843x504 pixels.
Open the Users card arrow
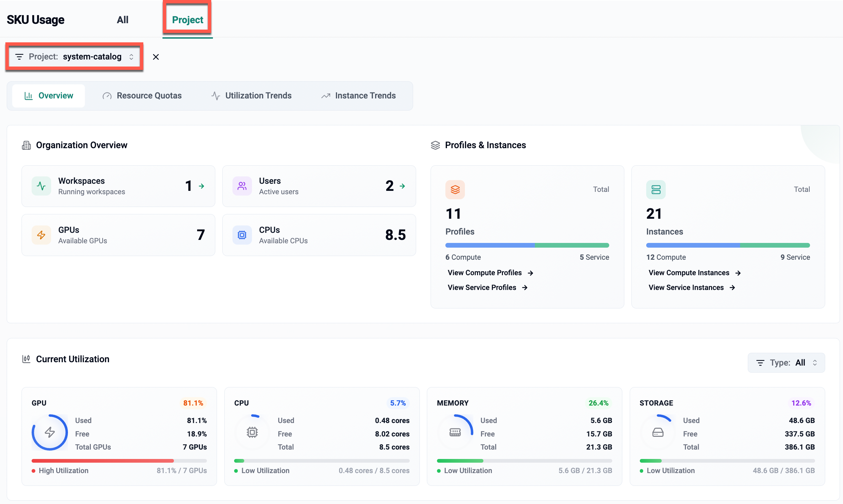pos(402,186)
